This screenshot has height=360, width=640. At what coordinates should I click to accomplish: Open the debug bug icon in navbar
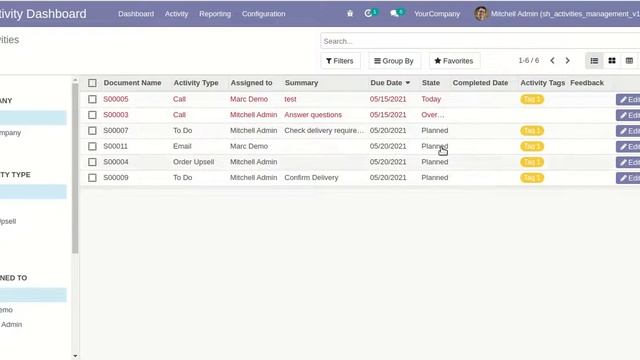click(350, 13)
